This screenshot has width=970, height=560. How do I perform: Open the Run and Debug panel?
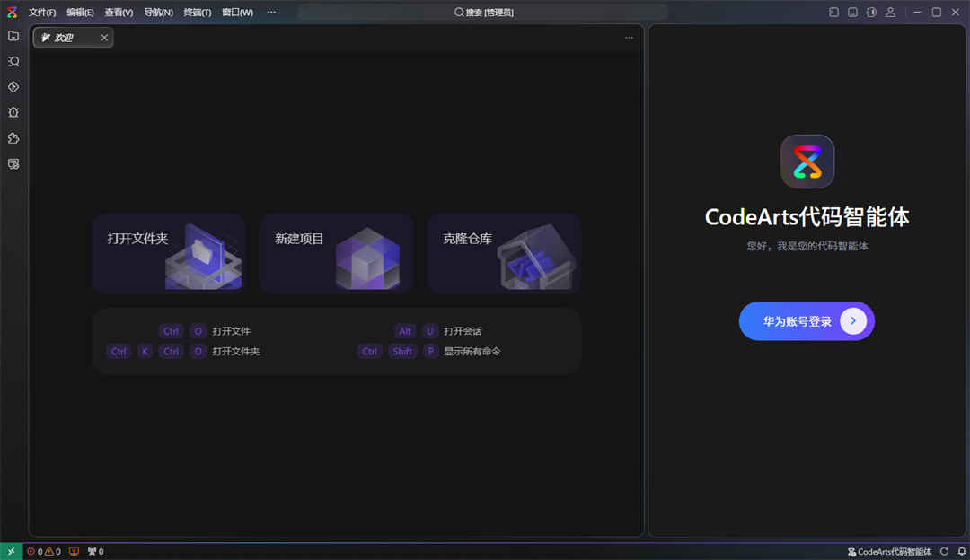tap(13, 112)
